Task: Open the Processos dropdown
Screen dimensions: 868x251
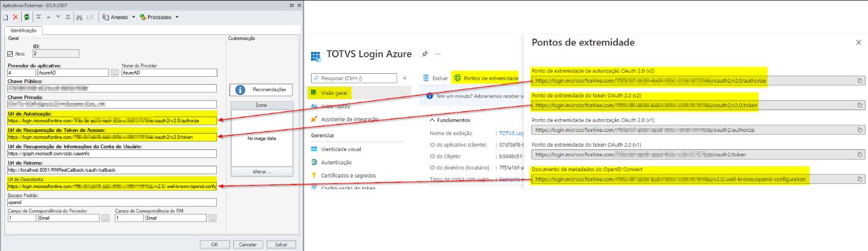Action: [159, 17]
